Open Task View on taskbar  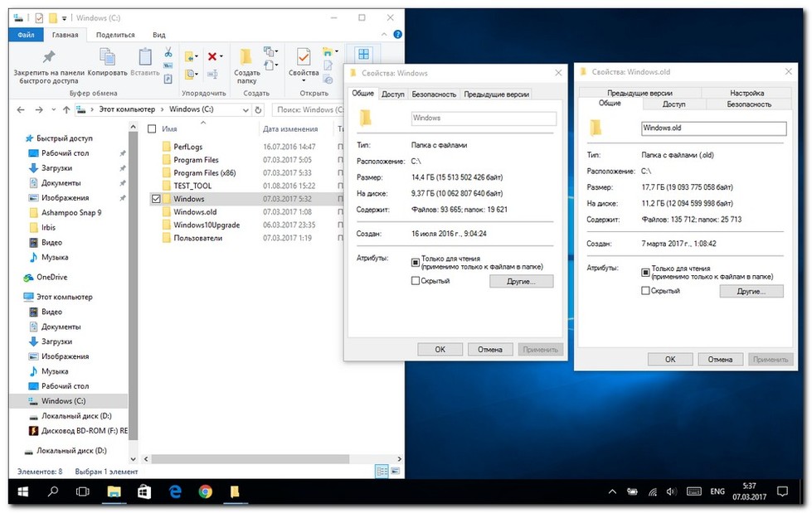(83, 491)
